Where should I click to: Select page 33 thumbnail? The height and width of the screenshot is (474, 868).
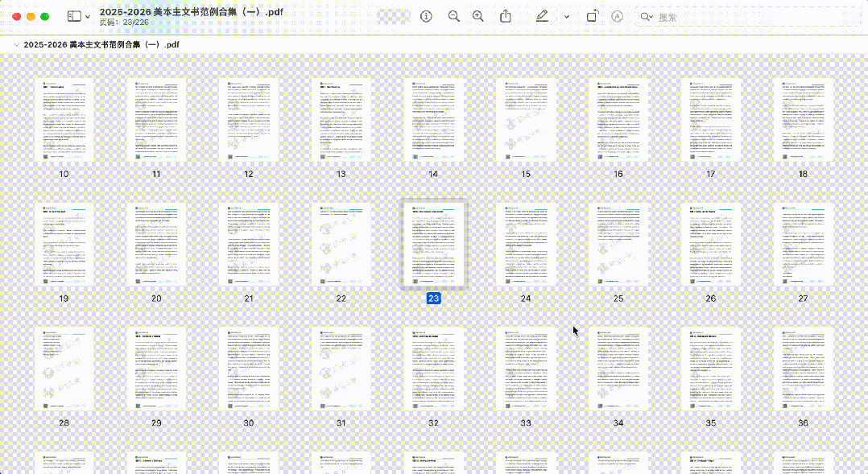pyautogui.click(x=526, y=369)
